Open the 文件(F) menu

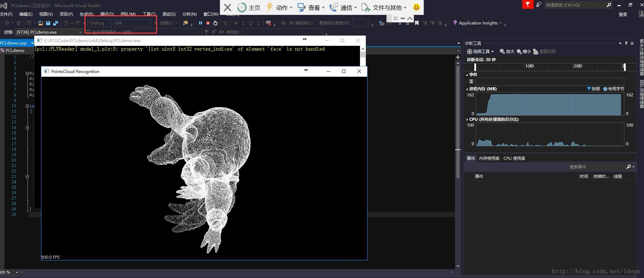coord(6,14)
